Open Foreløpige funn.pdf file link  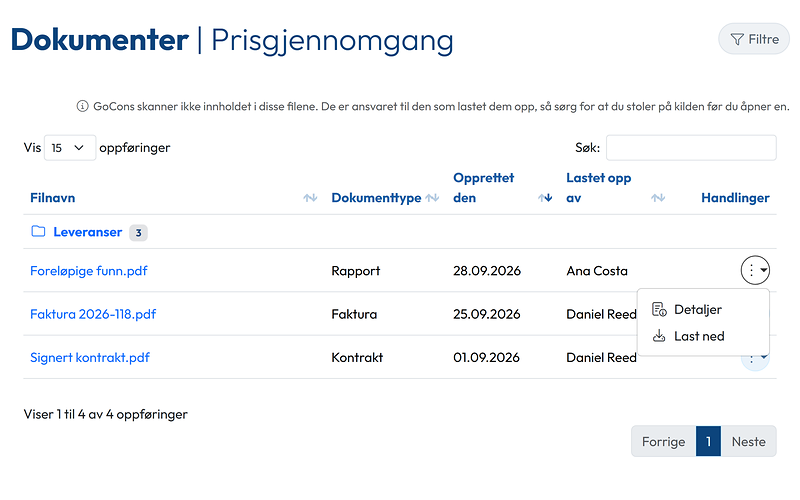(x=89, y=270)
